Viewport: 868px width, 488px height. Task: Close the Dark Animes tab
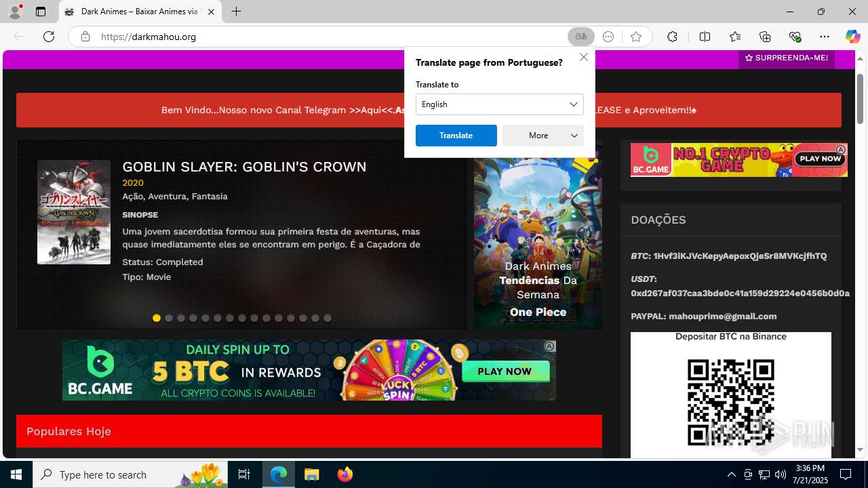[x=211, y=12]
